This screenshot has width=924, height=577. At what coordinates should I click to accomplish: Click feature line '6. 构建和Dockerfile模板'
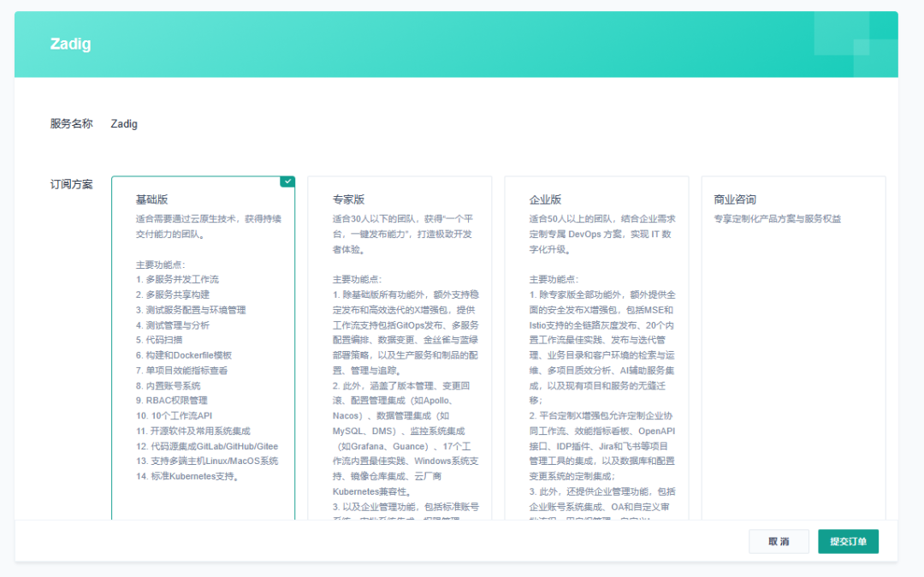point(184,355)
